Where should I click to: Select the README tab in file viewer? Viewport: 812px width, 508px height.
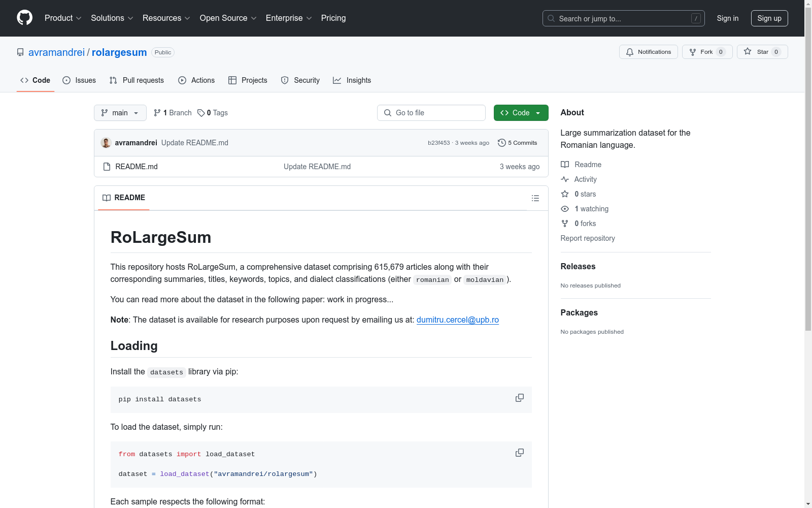[x=124, y=198]
